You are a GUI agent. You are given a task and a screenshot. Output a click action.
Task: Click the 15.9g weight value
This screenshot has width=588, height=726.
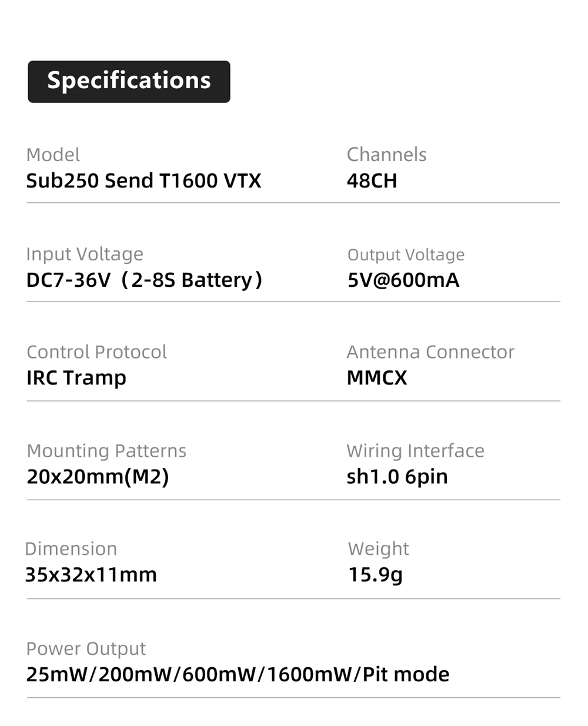click(375, 575)
